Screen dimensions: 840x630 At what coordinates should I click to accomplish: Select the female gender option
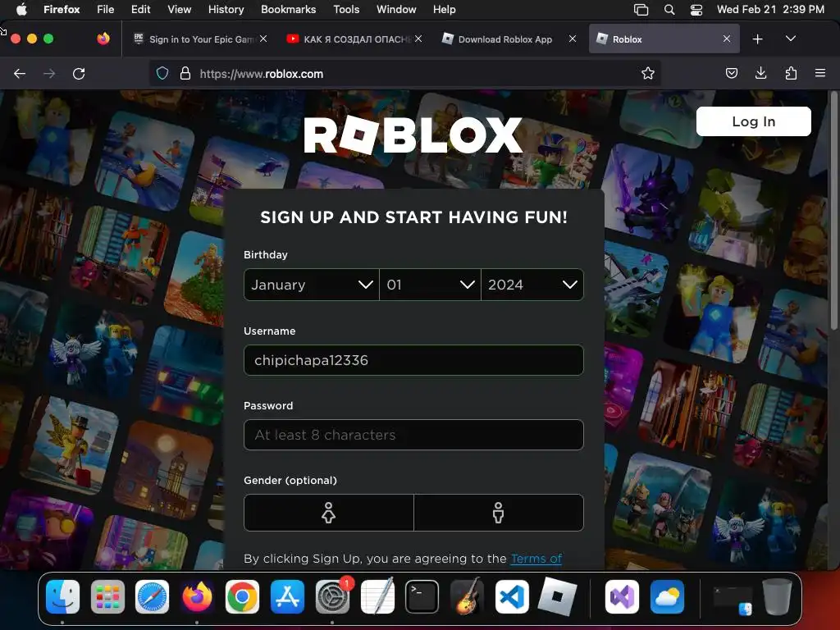(328, 513)
